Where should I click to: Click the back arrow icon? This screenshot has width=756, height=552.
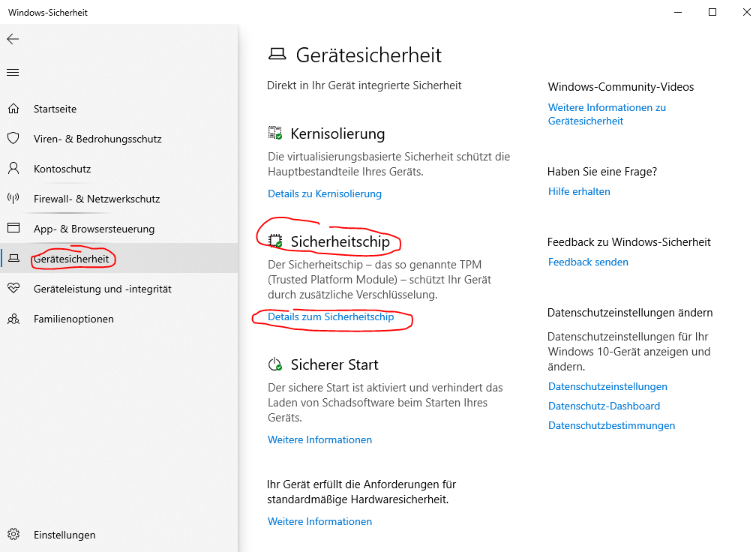click(x=13, y=39)
